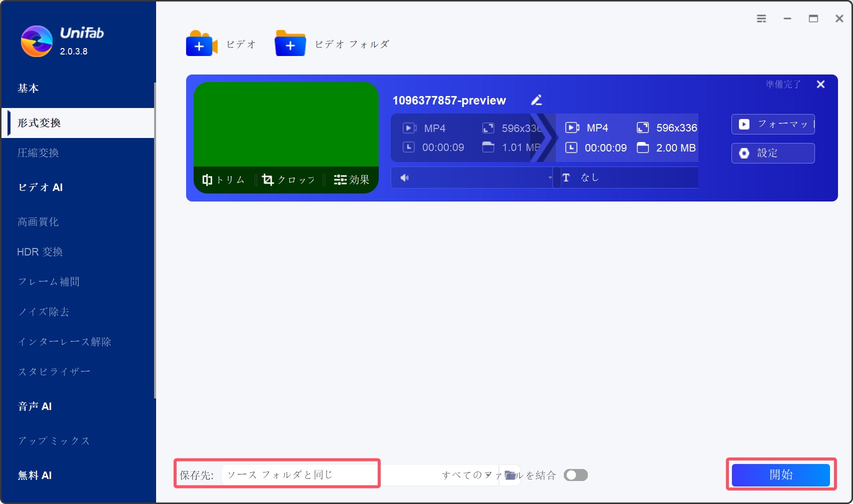Browse output location with the folder icon
The width and height of the screenshot is (853, 504).
pos(510,475)
